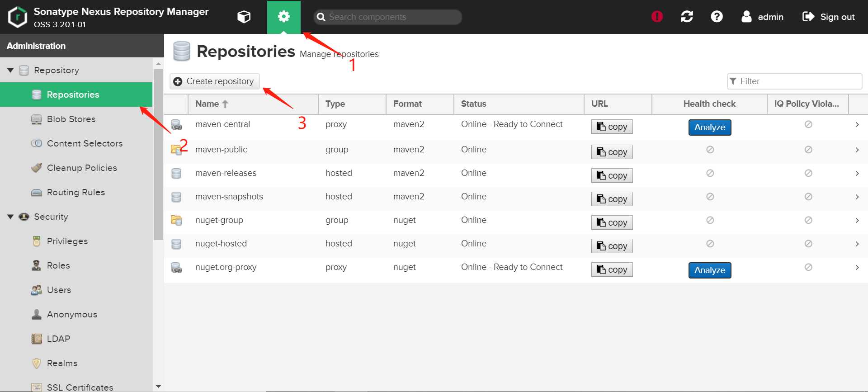Focus the Filter input field
Screen dimensions: 868x392
(794, 81)
